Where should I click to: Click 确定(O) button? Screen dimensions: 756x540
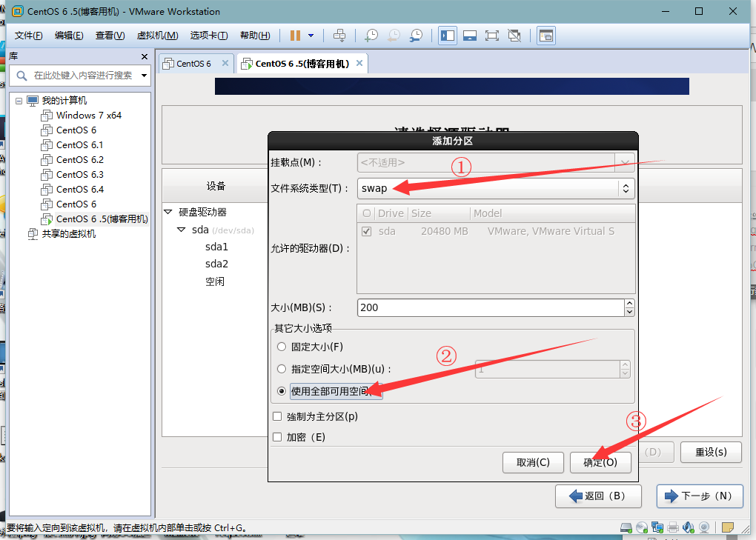(600, 462)
